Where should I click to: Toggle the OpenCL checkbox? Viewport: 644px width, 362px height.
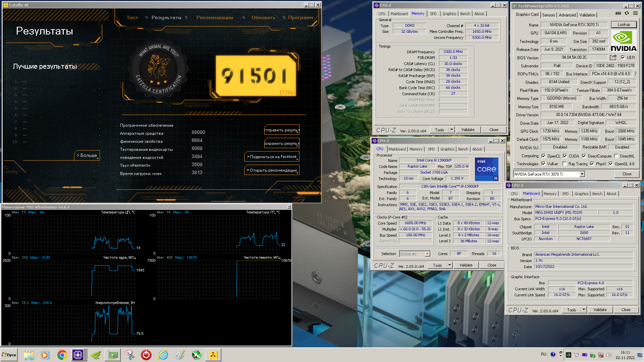(x=543, y=156)
